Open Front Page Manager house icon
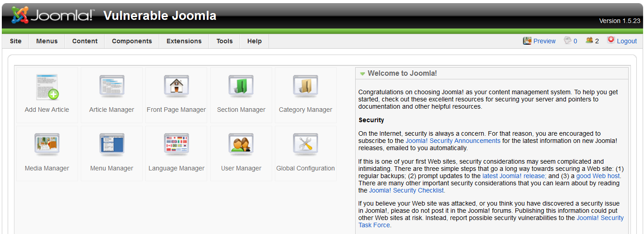 176,87
